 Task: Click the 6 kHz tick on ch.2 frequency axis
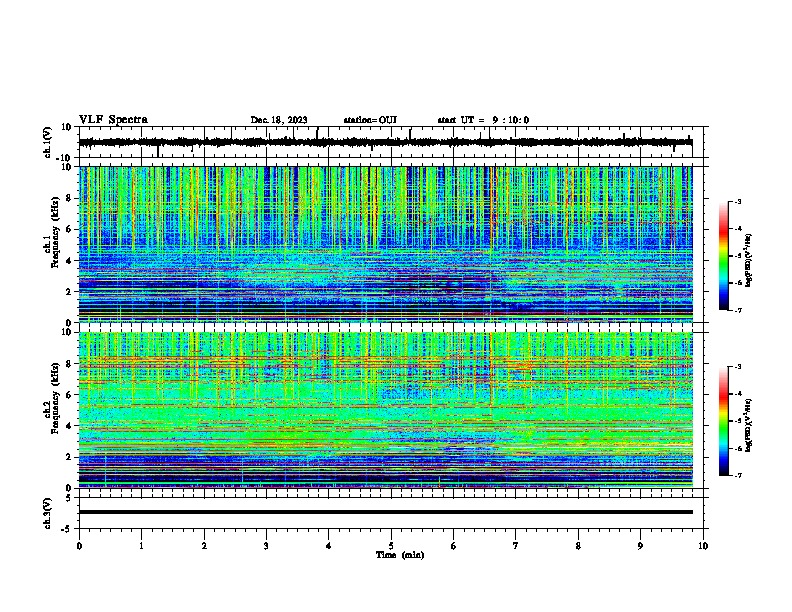70,395
